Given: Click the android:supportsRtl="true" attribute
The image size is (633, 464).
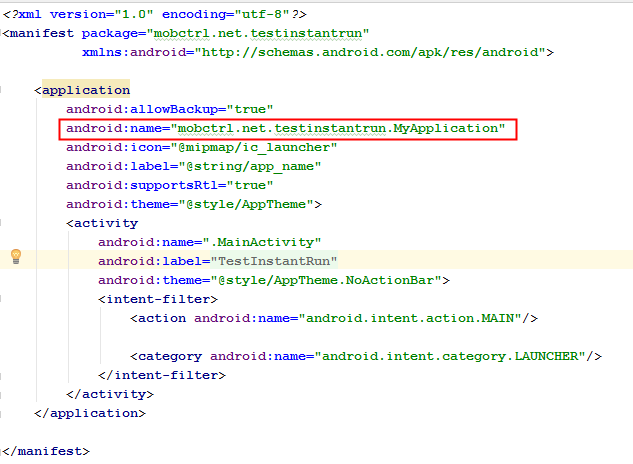Looking at the screenshot, I should coord(170,185).
